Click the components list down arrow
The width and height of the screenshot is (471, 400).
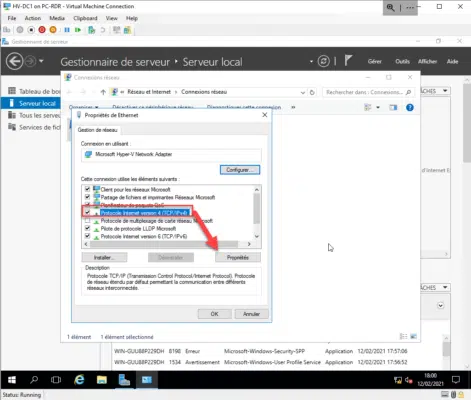[256, 236]
